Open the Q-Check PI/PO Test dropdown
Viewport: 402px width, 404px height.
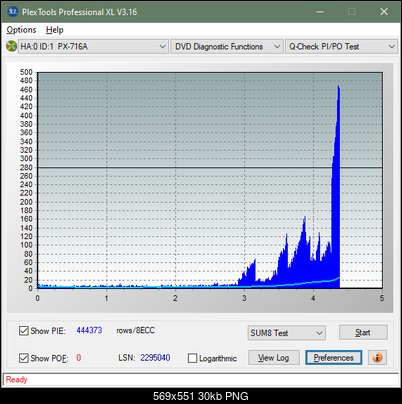click(x=341, y=46)
